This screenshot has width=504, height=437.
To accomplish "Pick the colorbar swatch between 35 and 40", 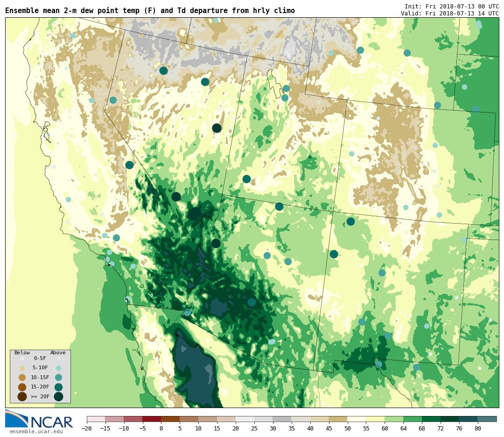I will click(301, 419).
